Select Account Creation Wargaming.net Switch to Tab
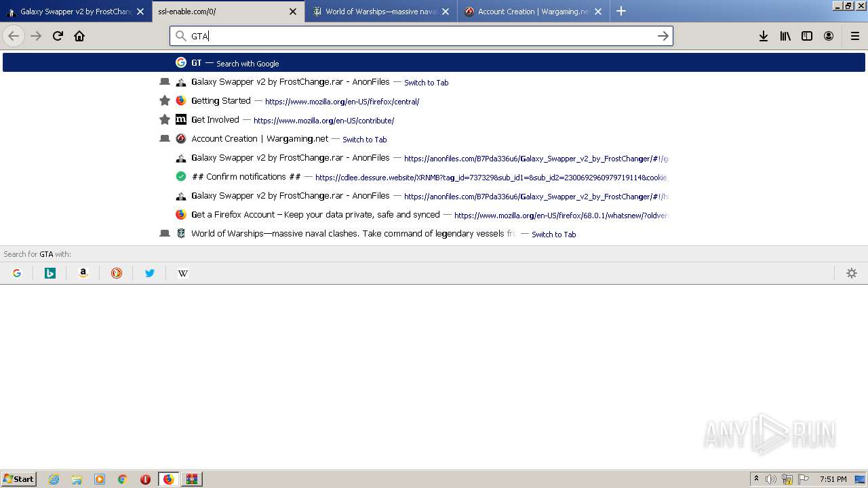The image size is (868, 488). [x=434, y=139]
